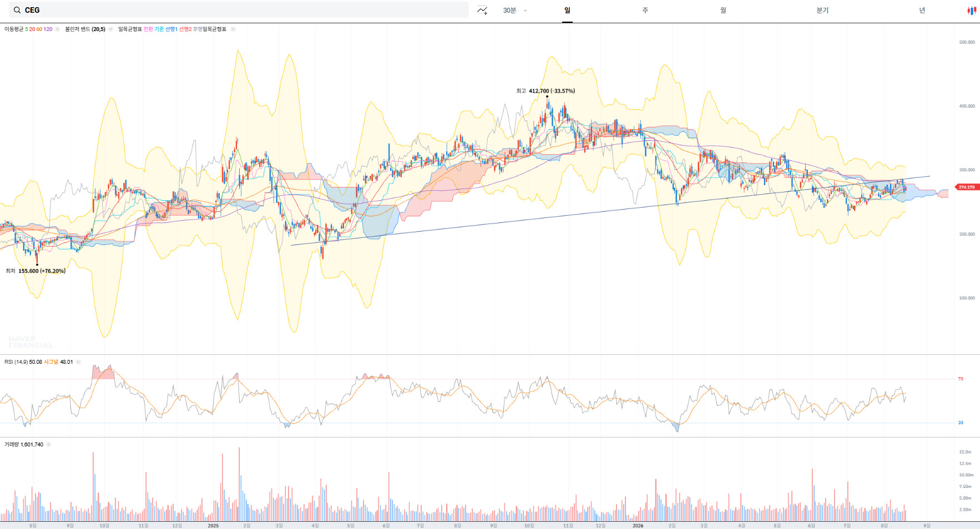
Task: Remove the 일목균형표 indicator
Action: coord(233,29)
